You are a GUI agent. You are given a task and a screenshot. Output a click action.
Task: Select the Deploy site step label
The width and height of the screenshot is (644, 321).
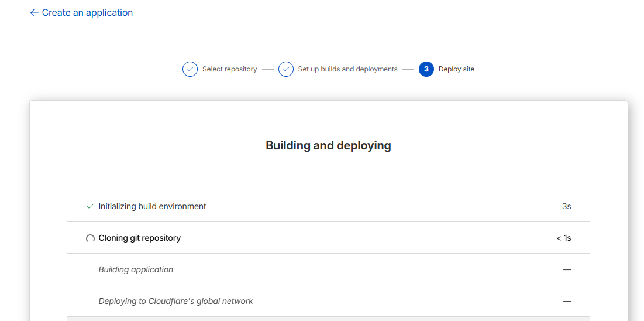456,69
